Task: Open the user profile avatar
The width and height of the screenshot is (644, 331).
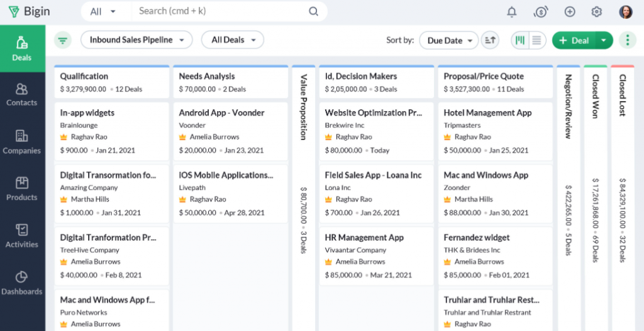Action: pos(626,12)
